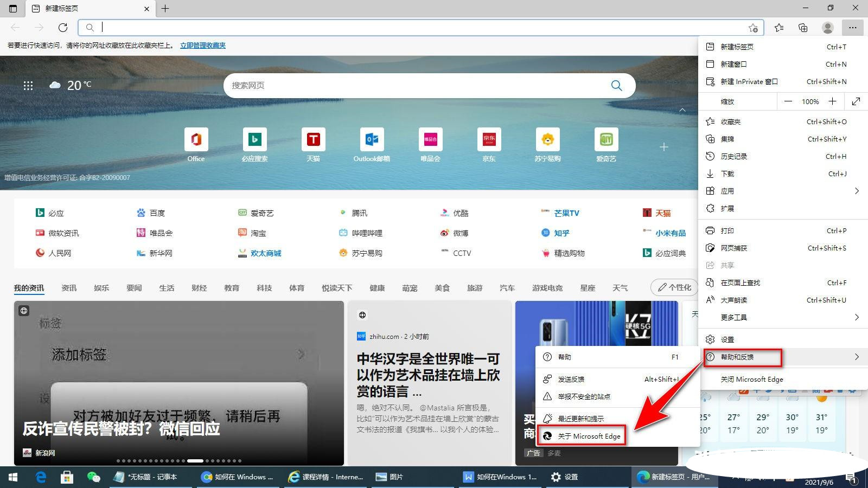Select 大声朗读 menu item
Image resolution: width=868 pixels, height=488 pixels.
tap(783, 300)
